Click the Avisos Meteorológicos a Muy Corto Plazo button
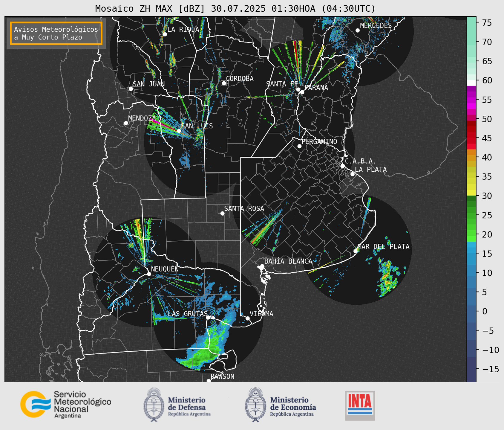Image resolution: width=504 pixels, height=430 pixels. click(56, 33)
